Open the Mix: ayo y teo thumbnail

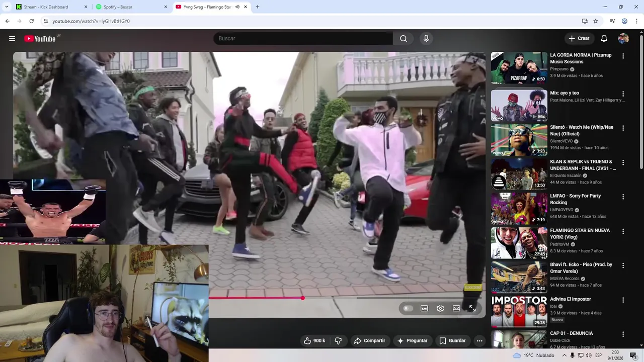pyautogui.click(x=519, y=106)
